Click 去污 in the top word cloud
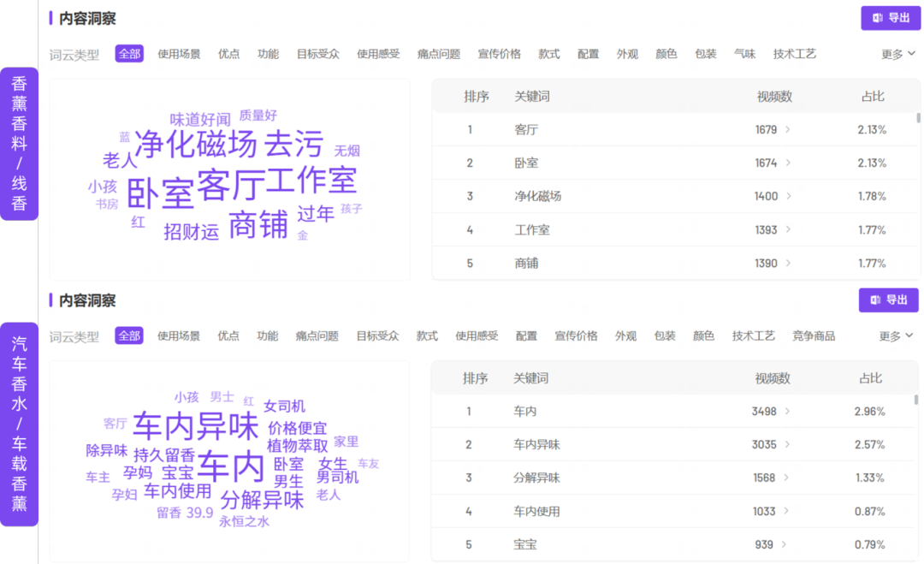The image size is (924, 564). 293,144
